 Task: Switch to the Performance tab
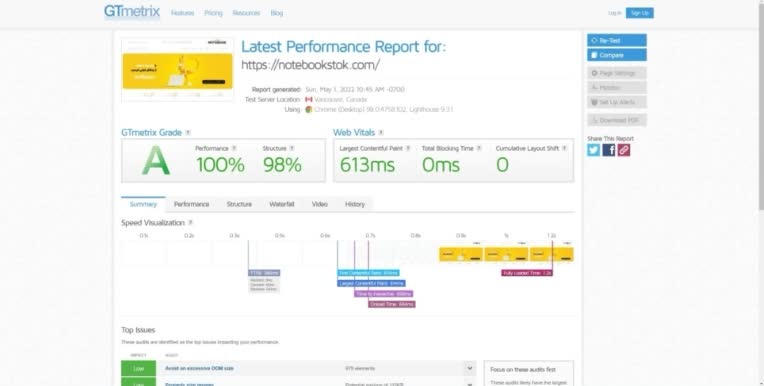click(191, 204)
